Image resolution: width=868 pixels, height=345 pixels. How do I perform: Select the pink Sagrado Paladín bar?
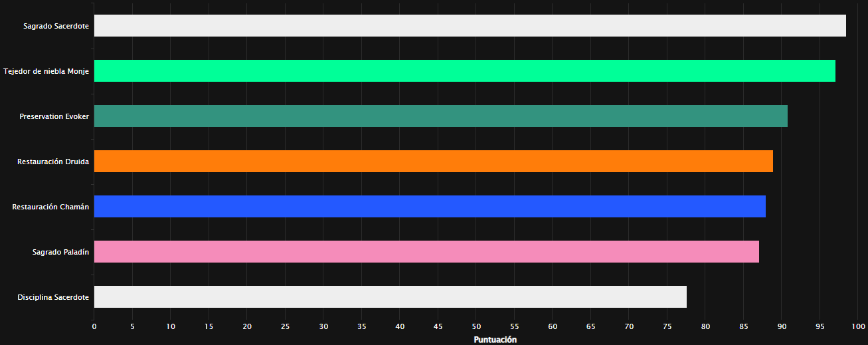click(426, 252)
